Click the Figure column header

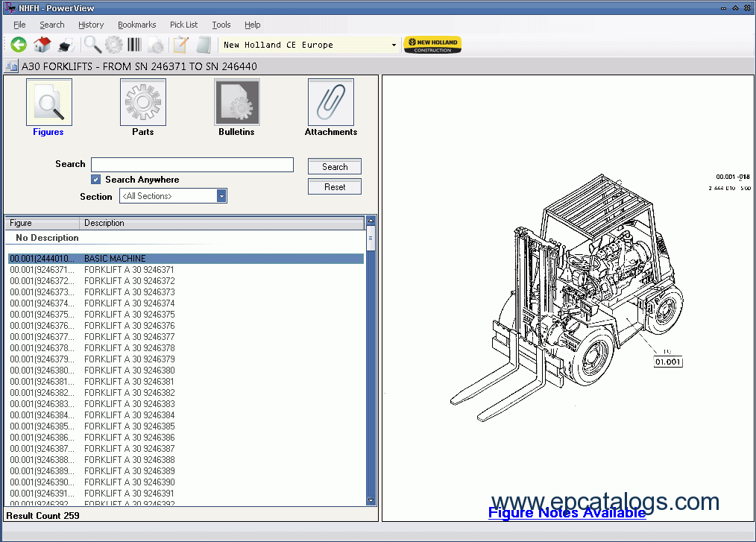tap(42, 223)
